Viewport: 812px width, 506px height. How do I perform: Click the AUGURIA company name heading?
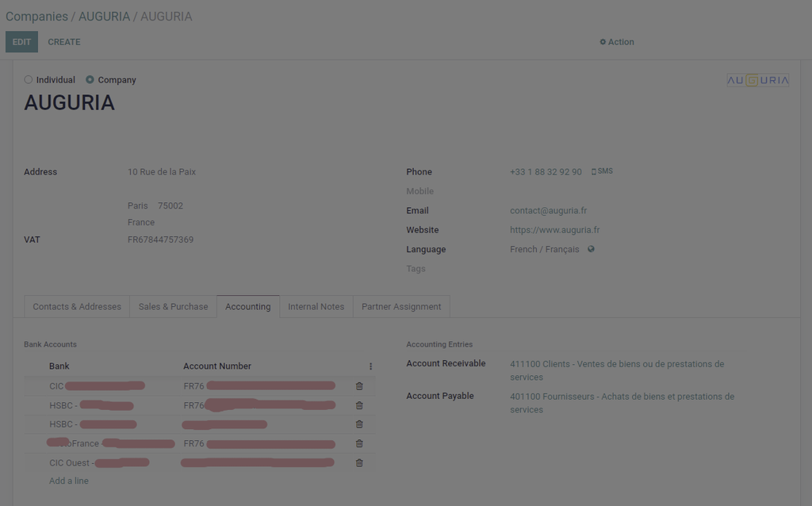(70, 102)
